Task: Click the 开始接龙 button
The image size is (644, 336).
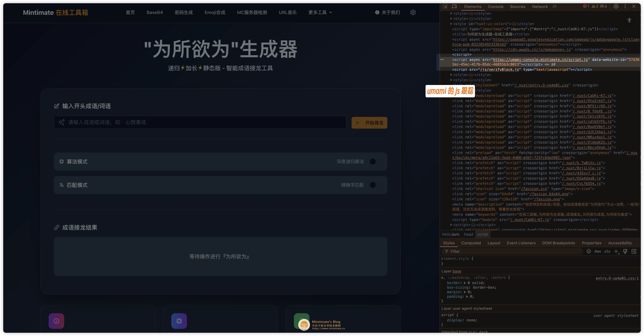Action: pyautogui.click(x=369, y=122)
